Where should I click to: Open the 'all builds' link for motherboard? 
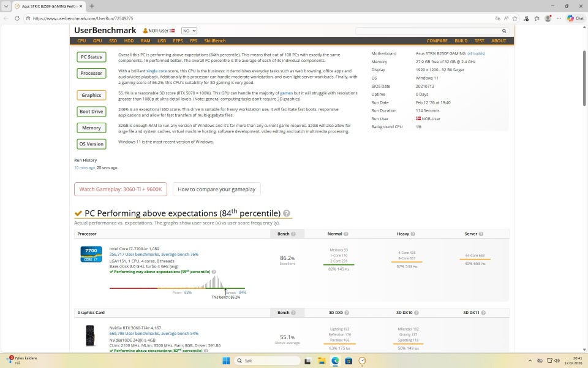pos(476,53)
